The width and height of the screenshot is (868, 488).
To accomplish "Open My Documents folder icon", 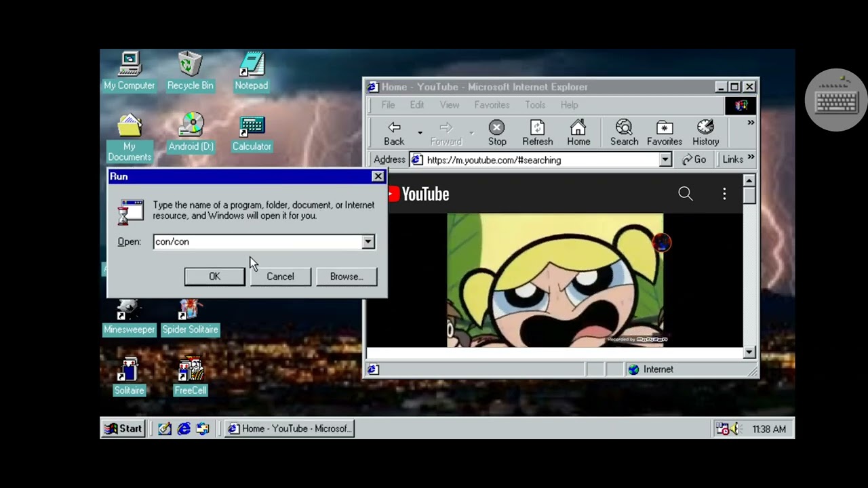I will 129,138.
